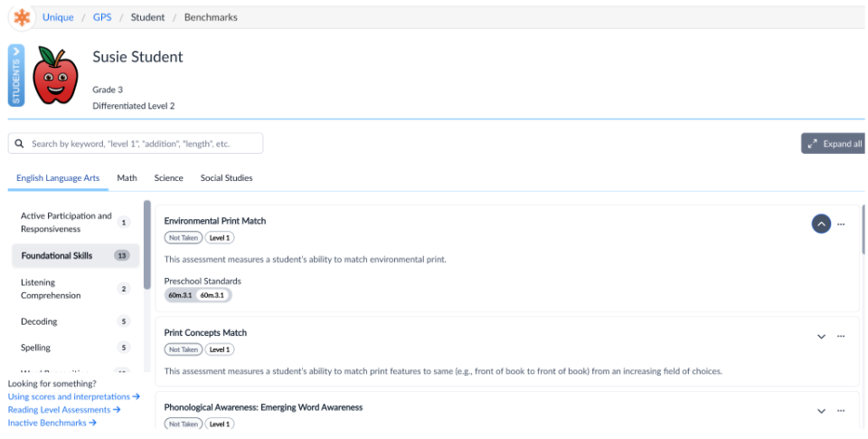This screenshot has width=868, height=439.
Task: Click Susie Student's apple avatar
Action: click(56, 78)
